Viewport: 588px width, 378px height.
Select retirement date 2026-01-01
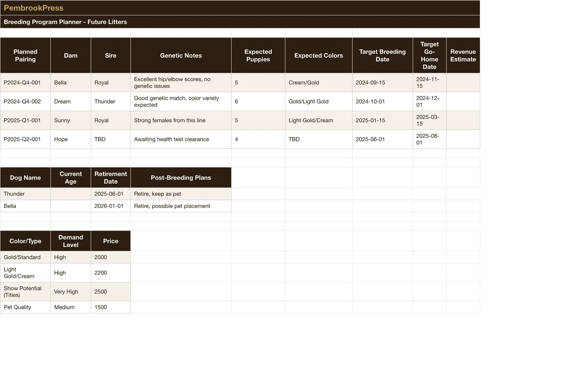pos(111,206)
